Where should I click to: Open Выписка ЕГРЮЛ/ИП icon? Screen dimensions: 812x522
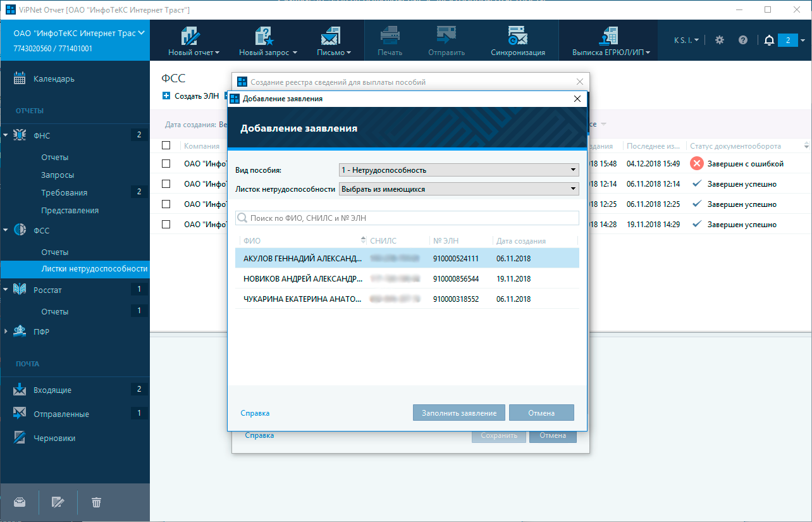tap(610, 35)
